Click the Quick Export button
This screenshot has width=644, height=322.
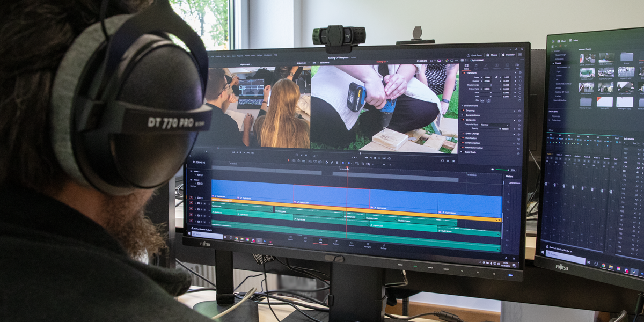pyautogui.click(x=475, y=55)
